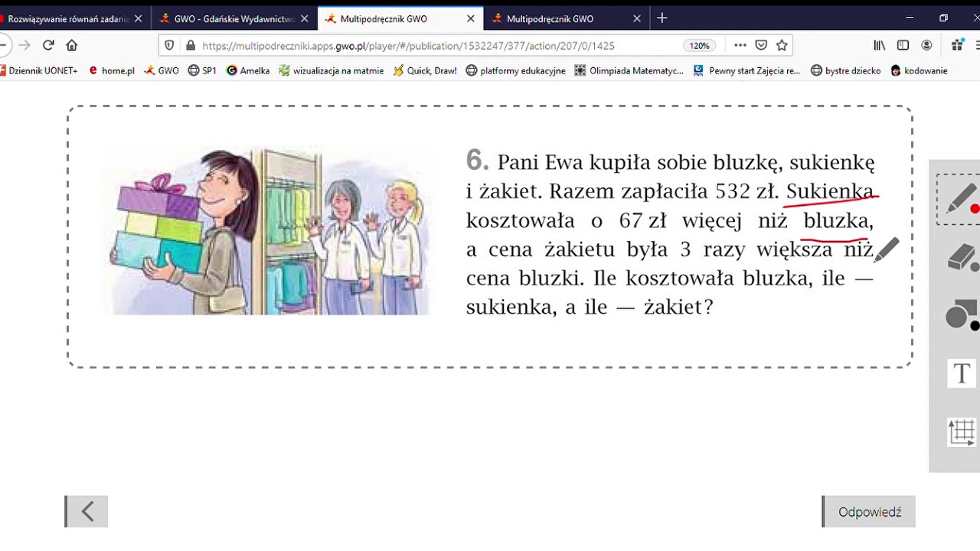Click the underlined word Sukienka

(830, 191)
